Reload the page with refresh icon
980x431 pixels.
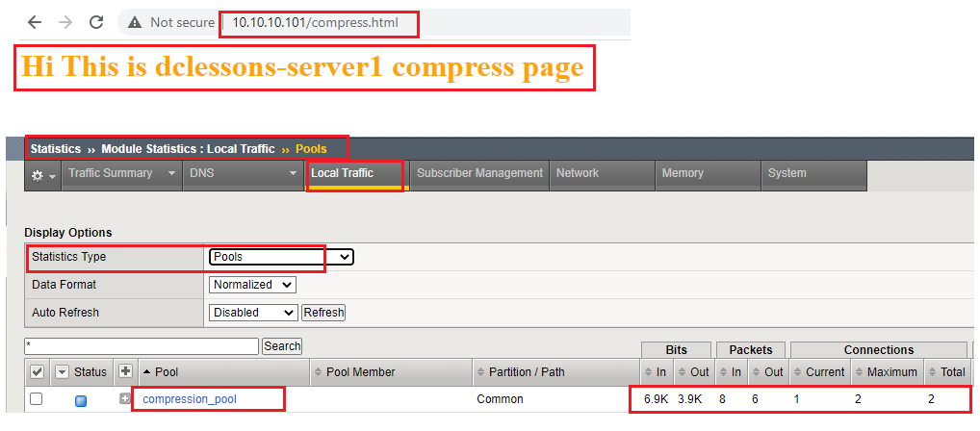[x=96, y=22]
